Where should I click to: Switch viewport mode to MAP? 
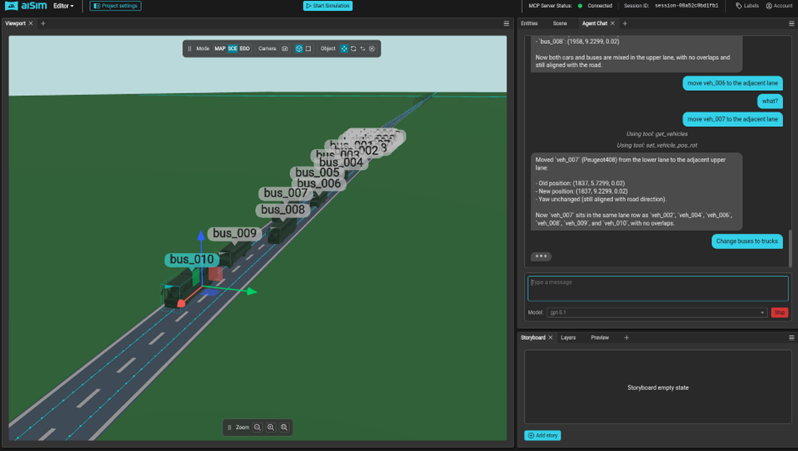click(220, 49)
